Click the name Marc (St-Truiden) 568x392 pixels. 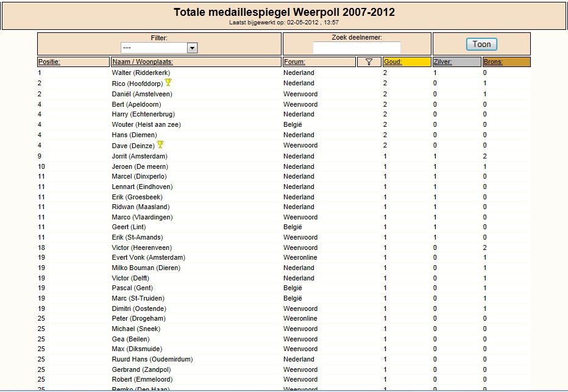(x=138, y=298)
